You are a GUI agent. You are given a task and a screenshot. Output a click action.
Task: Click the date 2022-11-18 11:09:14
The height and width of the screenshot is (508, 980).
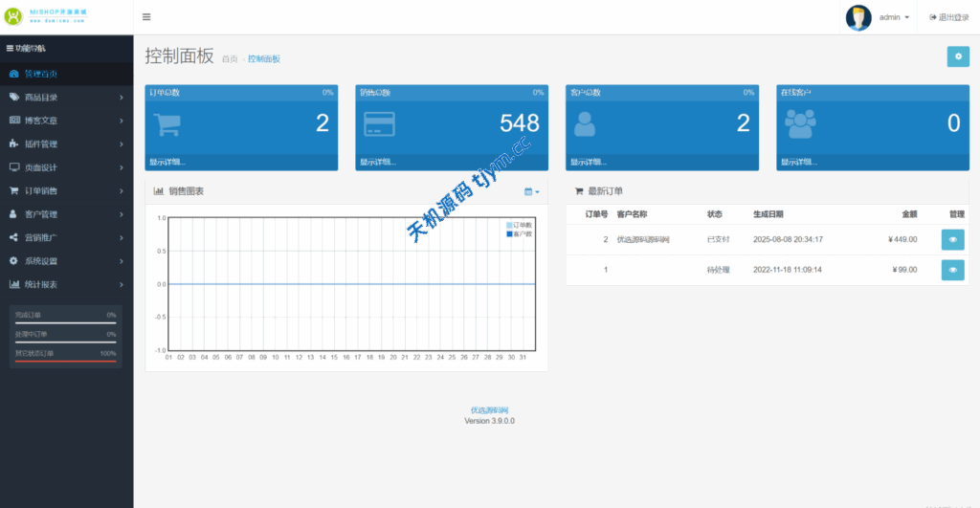click(x=788, y=270)
